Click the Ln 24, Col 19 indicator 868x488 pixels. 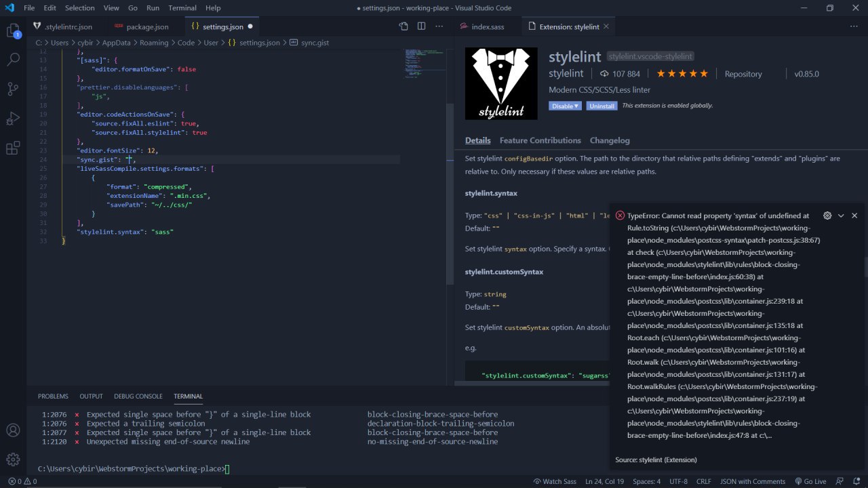click(604, 481)
